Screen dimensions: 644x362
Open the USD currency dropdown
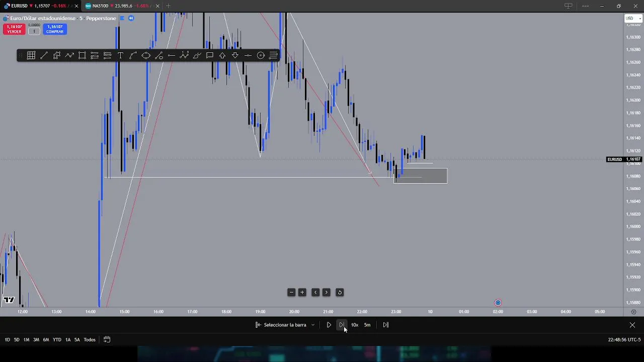(x=633, y=18)
